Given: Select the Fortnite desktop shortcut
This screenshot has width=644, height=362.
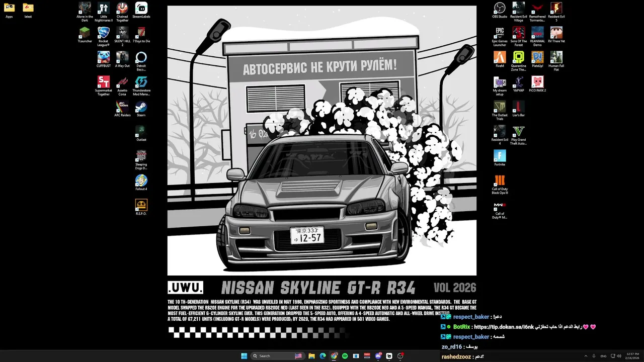Looking at the screenshot, I should (500, 158).
